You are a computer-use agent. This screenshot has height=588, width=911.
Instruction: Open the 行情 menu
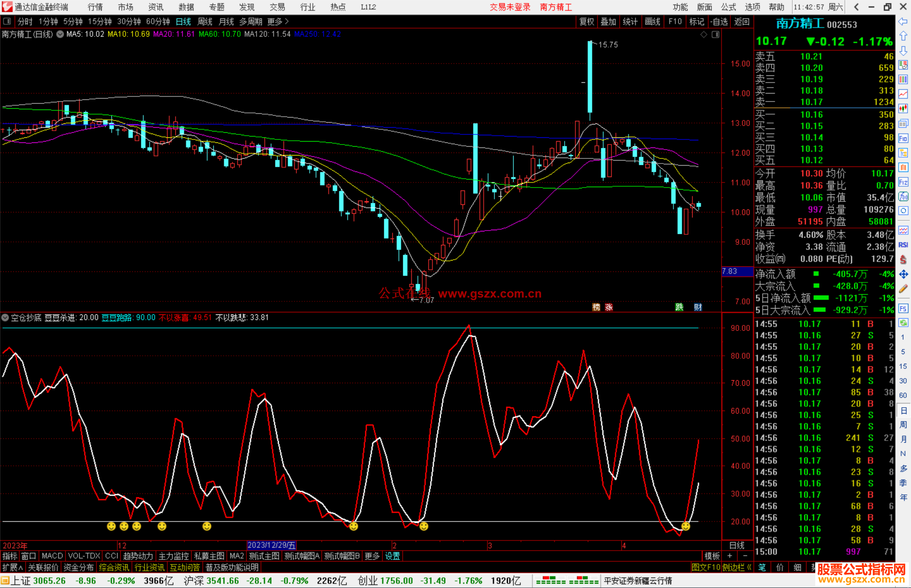point(95,7)
